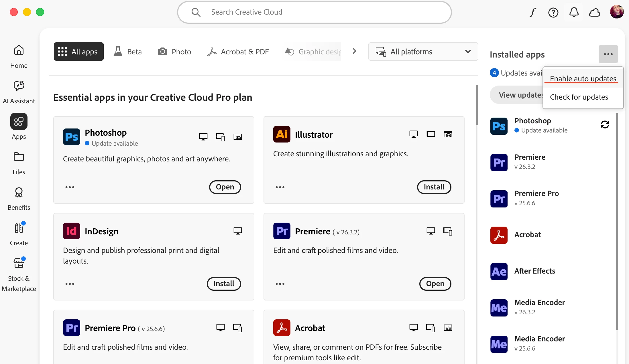The width and height of the screenshot is (629, 364).
Task: Click the Installed apps panel scrollbar
Action: coord(617,221)
